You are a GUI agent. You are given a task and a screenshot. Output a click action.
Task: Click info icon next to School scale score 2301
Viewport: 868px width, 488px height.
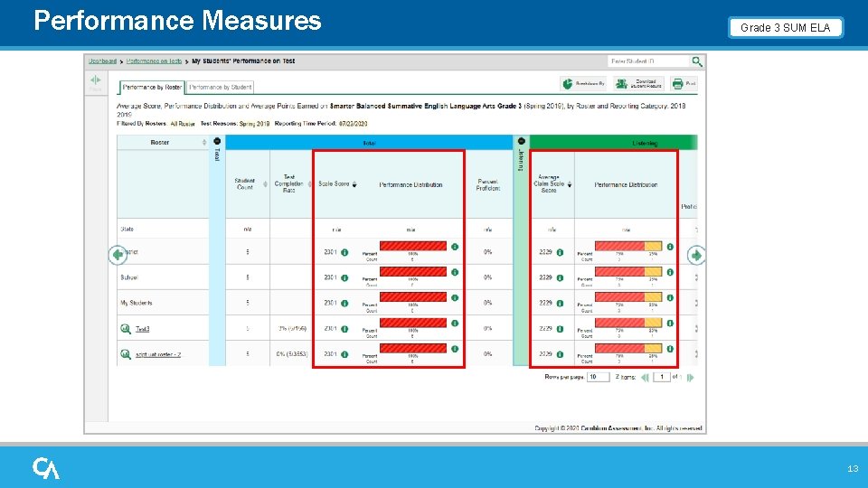click(344, 277)
